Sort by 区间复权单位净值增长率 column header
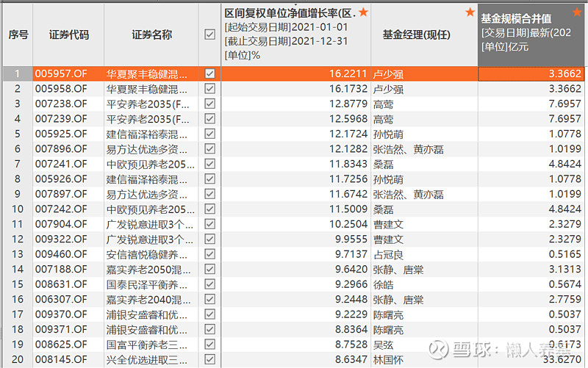The width and height of the screenshot is (588, 368). pyautogui.click(x=296, y=35)
